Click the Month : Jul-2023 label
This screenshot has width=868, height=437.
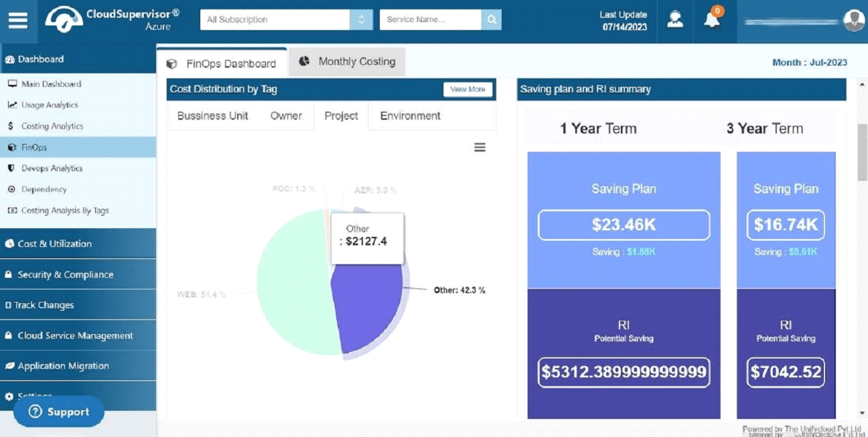tap(809, 63)
